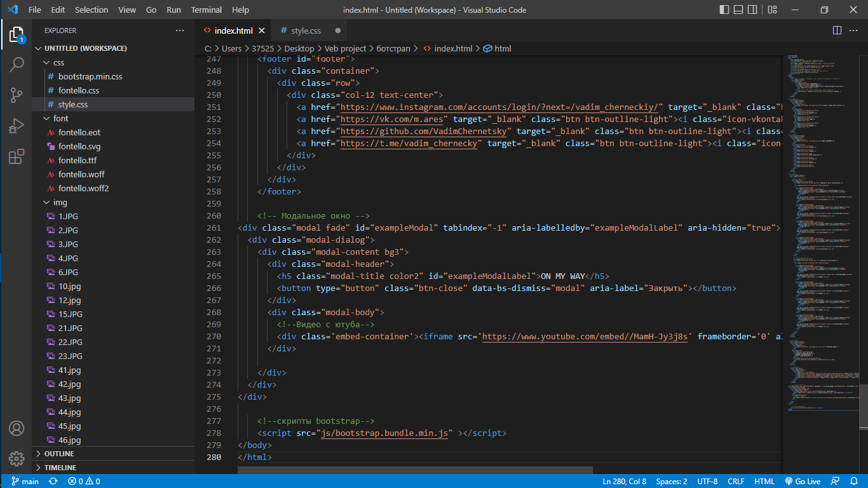Click the main branch indicator

25,481
